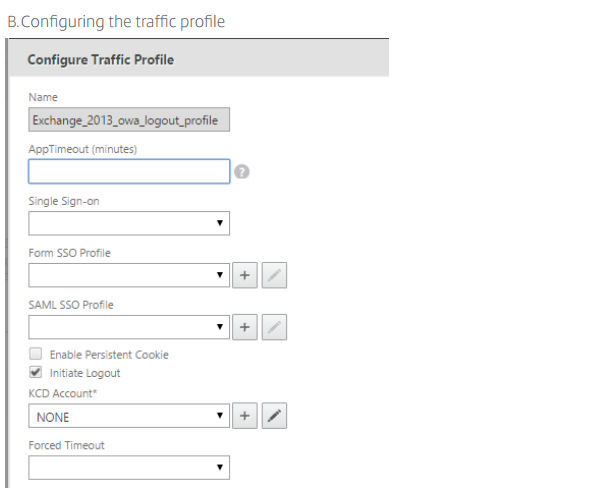Click the AppTimeout help question mark icon
Viewport: 602px width, 488px height.
241,172
